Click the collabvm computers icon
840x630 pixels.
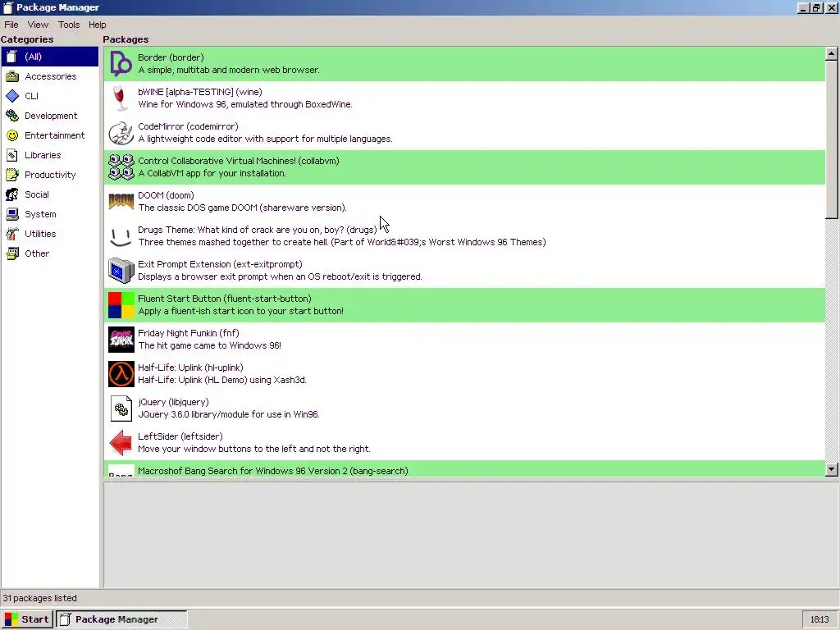[121, 167]
